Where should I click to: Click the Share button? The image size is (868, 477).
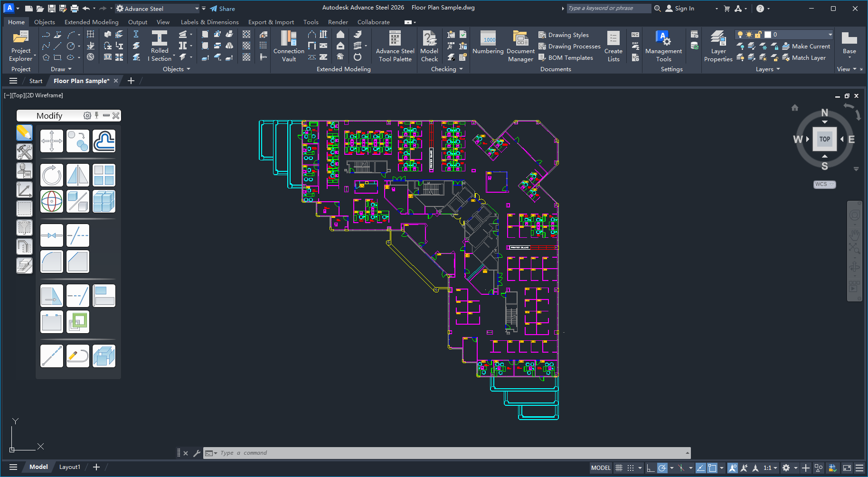(223, 9)
